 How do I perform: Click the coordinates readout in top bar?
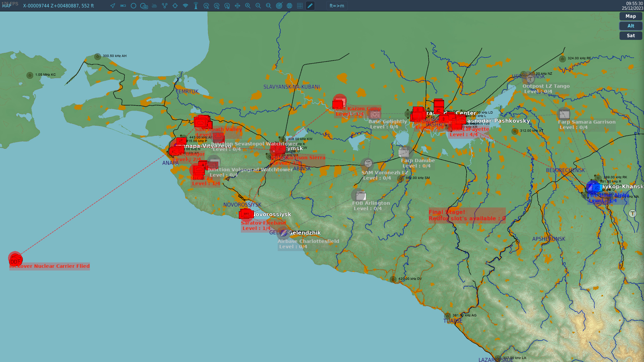[x=58, y=6]
